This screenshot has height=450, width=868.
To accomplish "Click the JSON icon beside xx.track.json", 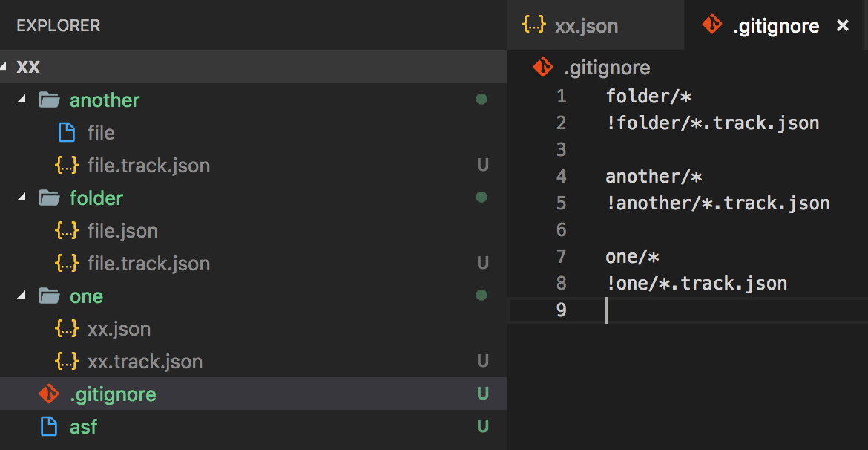I will pos(67,362).
